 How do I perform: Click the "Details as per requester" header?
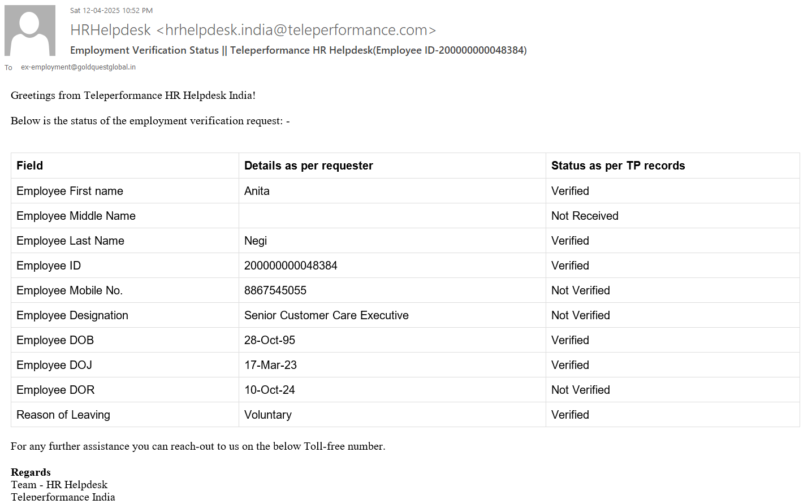[x=308, y=166]
